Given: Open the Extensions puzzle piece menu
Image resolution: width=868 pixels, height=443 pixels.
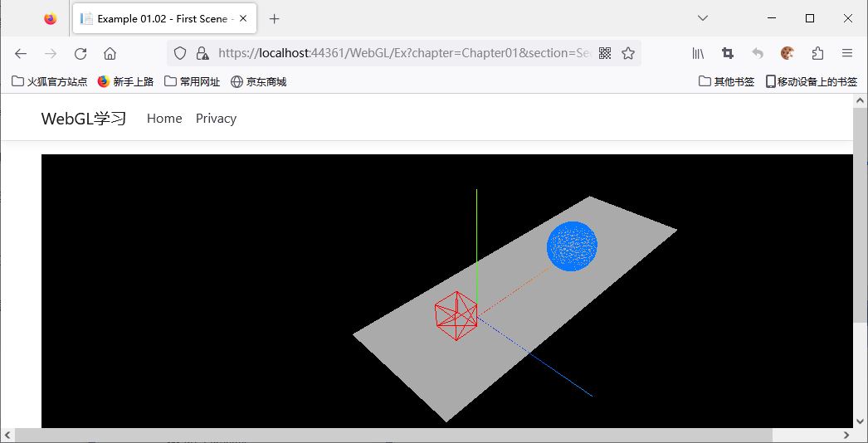Looking at the screenshot, I should point(817,53).
